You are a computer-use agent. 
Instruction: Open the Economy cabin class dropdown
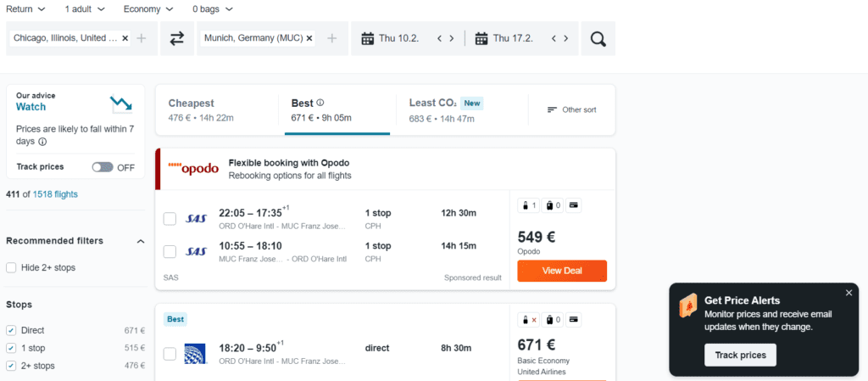147,9
